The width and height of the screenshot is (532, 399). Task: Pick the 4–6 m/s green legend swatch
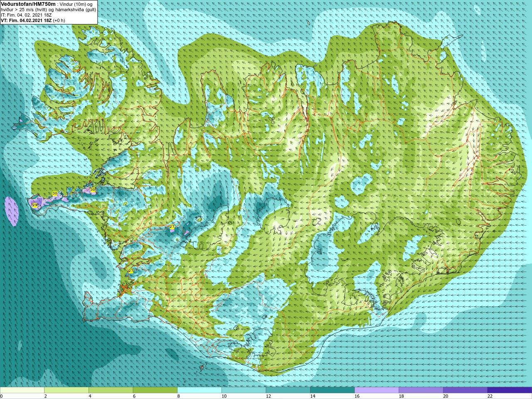coord(111,390)
